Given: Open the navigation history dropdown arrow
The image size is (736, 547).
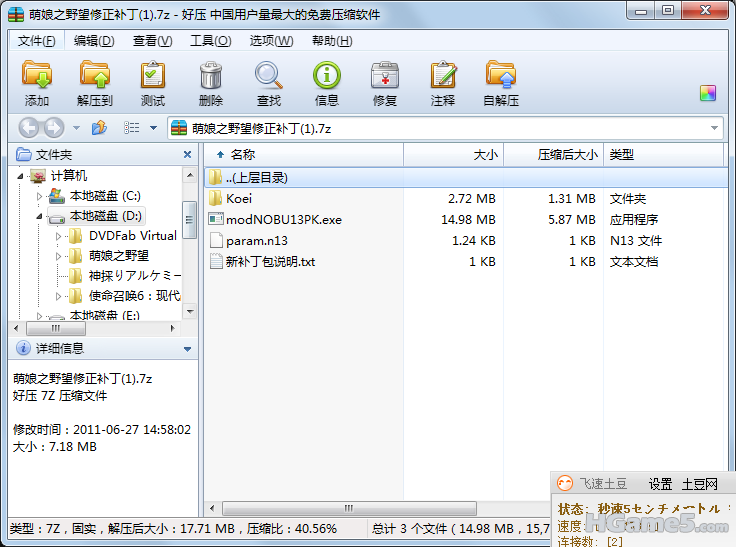Looking at the screenshot, I should click(76, 128).
